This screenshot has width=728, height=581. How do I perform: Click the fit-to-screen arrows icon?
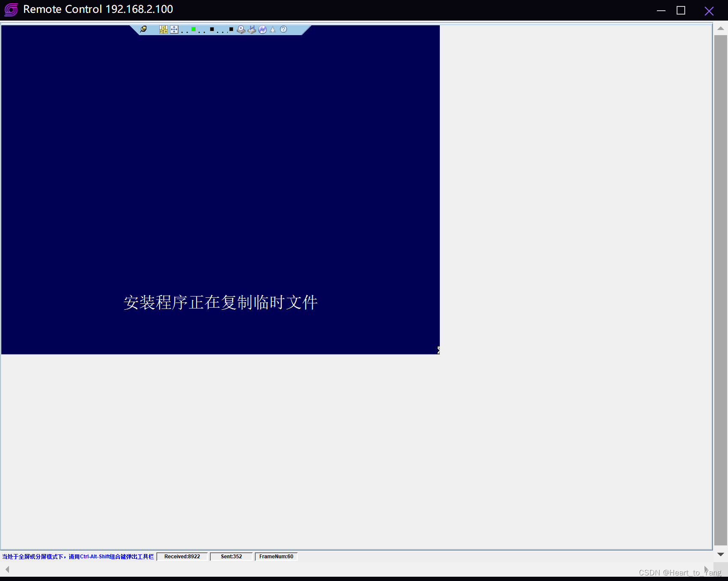(174, 30)
